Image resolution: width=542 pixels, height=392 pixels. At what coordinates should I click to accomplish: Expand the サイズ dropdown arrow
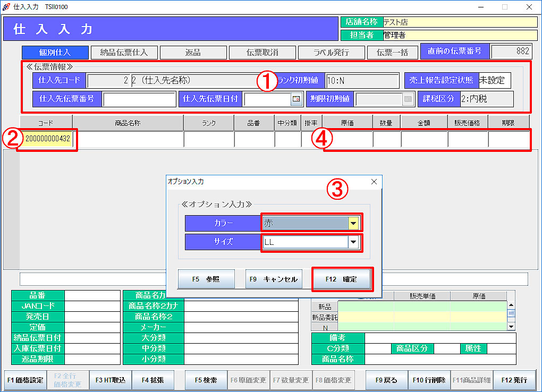pyautogui.click(x=353, y=242)
